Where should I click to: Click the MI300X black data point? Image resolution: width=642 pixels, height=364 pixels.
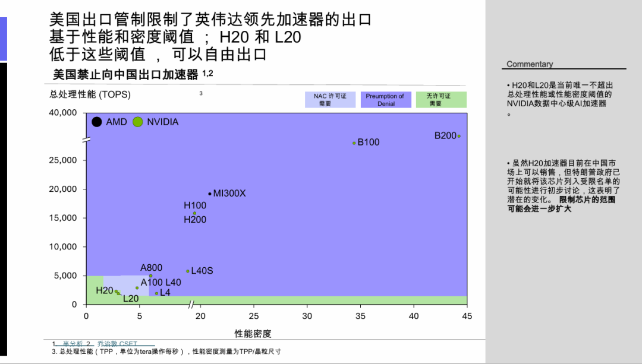pos(210,194)
